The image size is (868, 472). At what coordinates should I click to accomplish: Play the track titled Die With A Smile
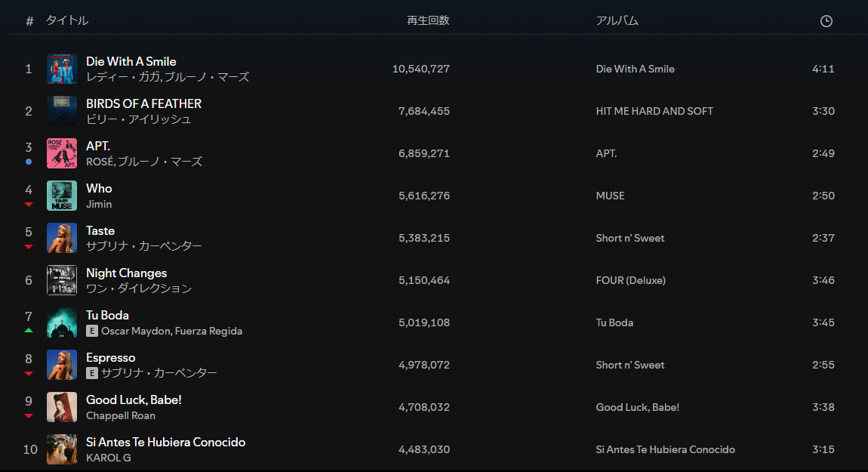[x=131, y=61]
